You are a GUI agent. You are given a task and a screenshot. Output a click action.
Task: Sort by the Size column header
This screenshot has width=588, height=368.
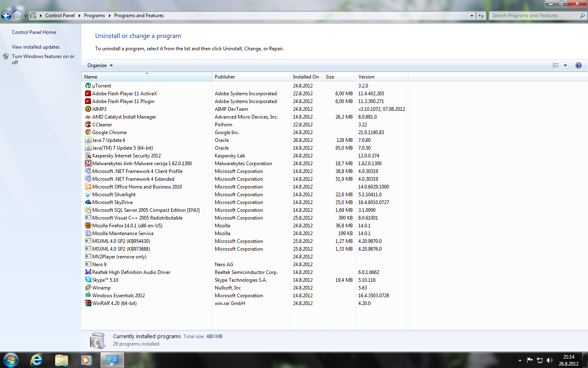[339, 77]
